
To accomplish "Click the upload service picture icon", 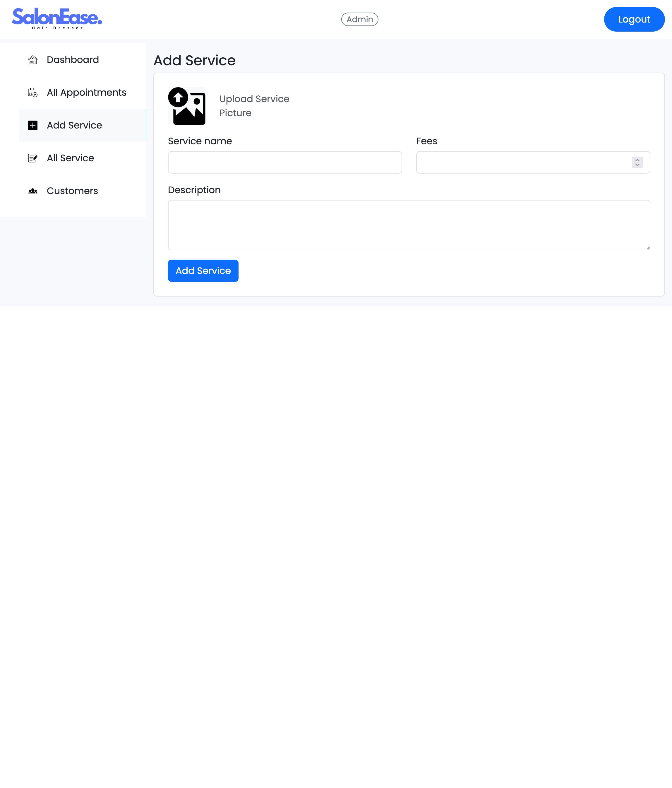I will point(187,106).
